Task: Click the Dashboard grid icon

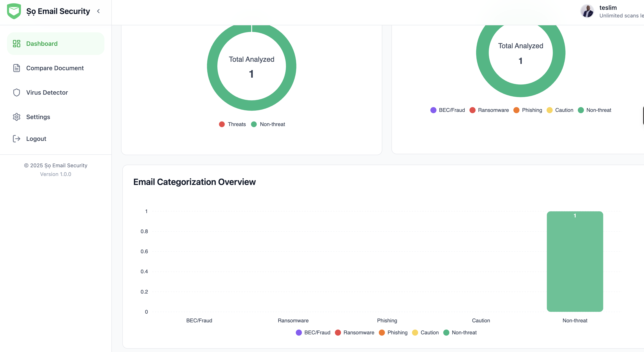Action: point(17,44)
